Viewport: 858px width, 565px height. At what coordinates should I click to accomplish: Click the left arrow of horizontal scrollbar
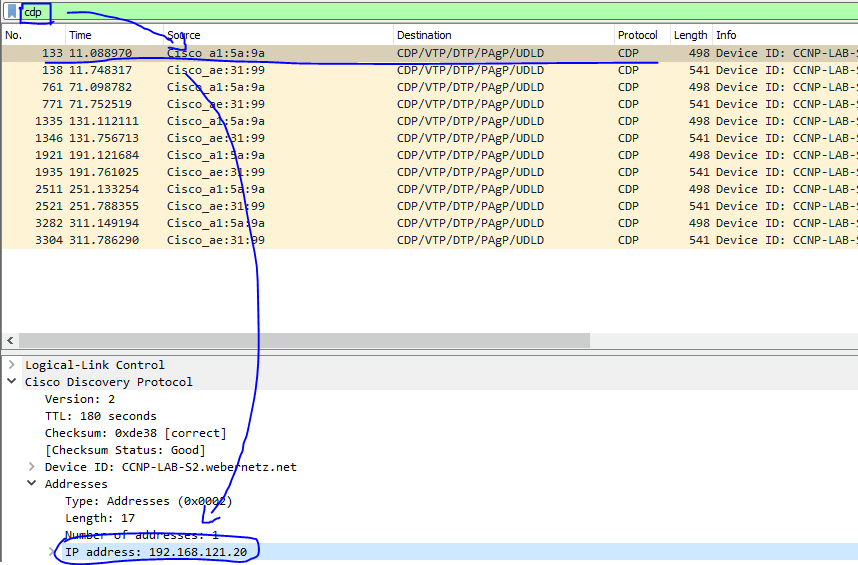(10, 340)
